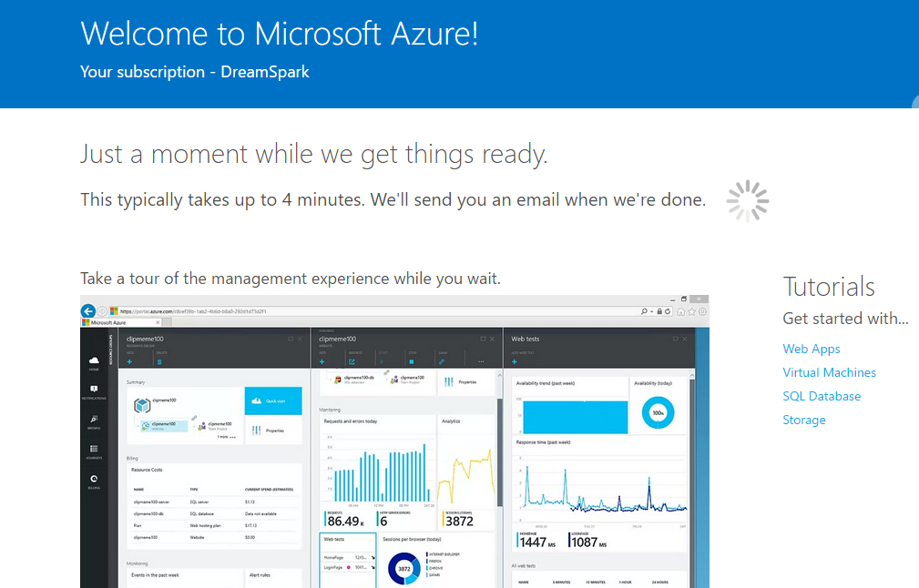Open the Storage tutorial link
919x588 pixels.
coord(804,420)
